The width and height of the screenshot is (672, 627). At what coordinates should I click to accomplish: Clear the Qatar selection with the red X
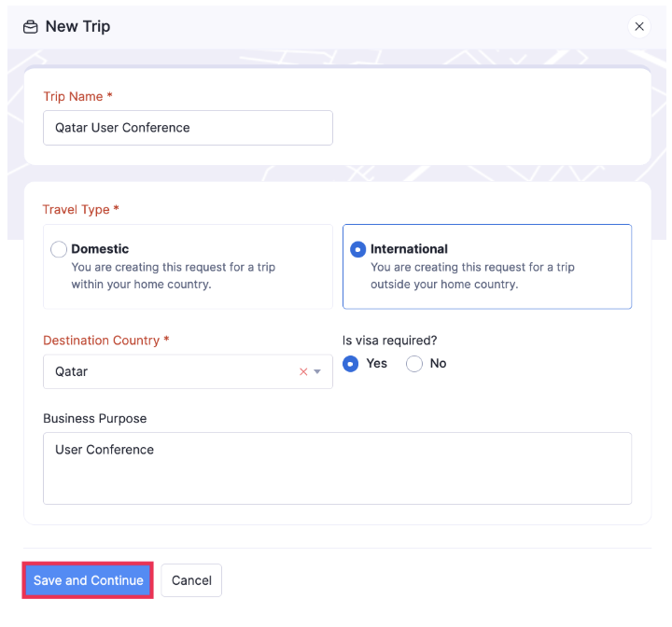303,371
